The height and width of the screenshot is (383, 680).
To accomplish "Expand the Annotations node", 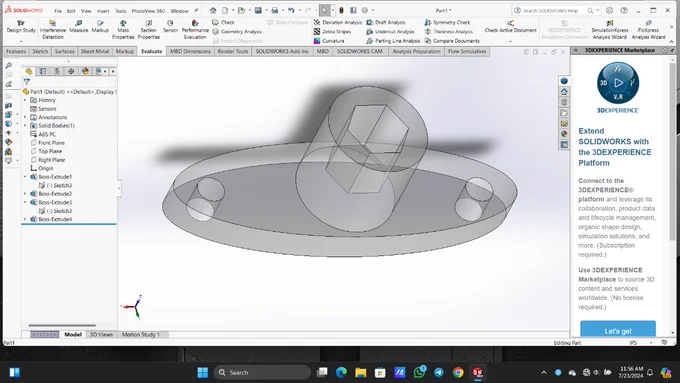I will (25, 117).
